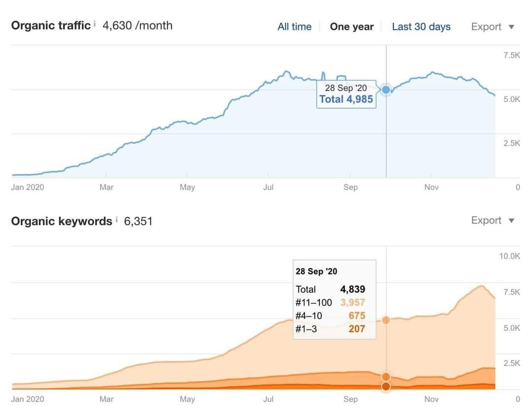Click the '10.0K' axis label on keywords chart
Image resolution: width=532 pixels, height=407 pixels.
(x=509, y=256)
